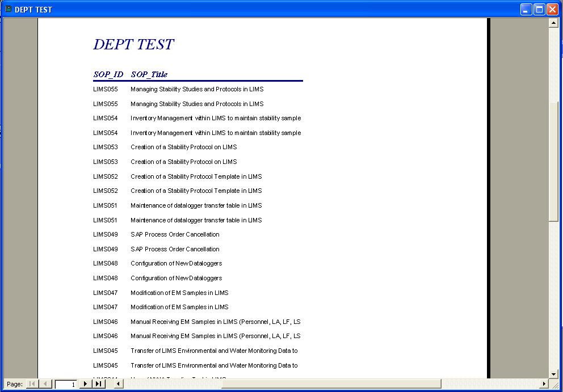This screenshot has width=563, height=392.
Task: Advance to the next report page
Action: click(x=85, y=383)
